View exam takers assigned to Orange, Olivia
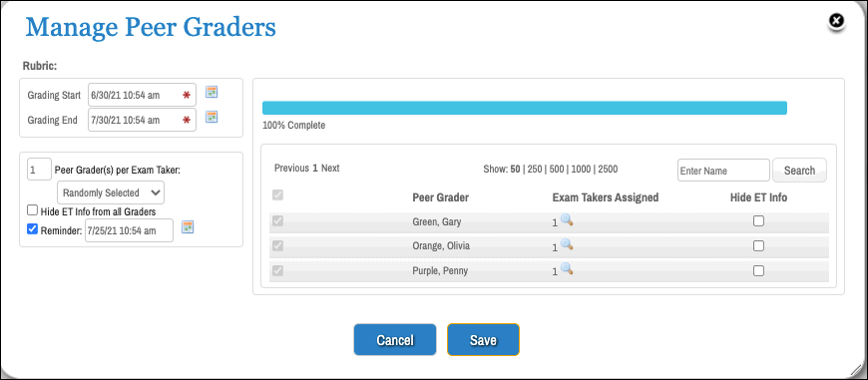Image resolution: width=868 pixels, height=380 pixels. (567, 244)
